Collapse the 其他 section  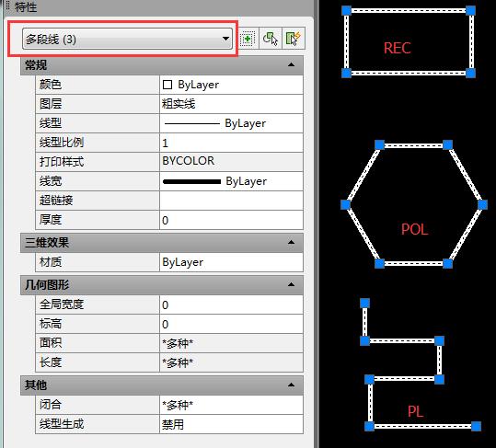click(x=291, y=385)
